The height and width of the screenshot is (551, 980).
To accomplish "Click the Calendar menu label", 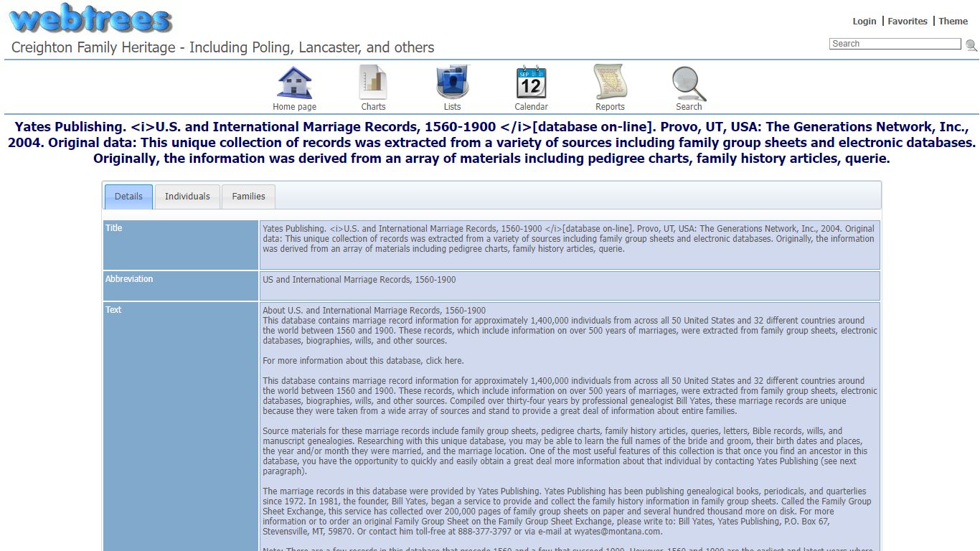I will [531, 107].
